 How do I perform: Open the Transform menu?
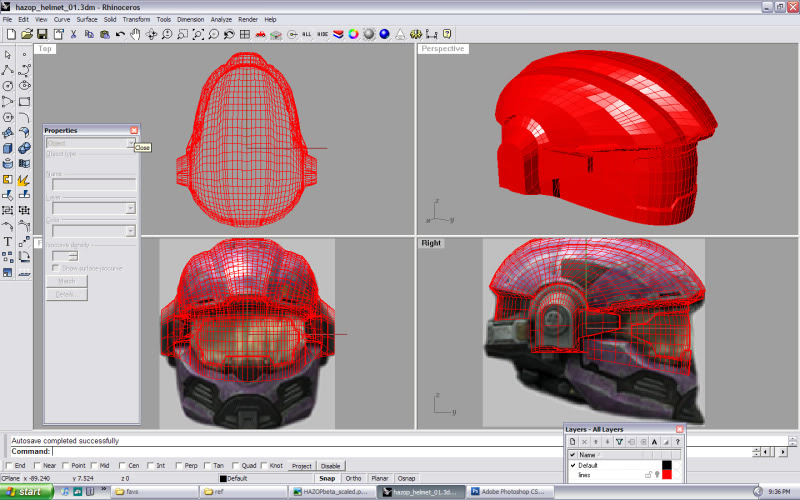click(136, 19)
